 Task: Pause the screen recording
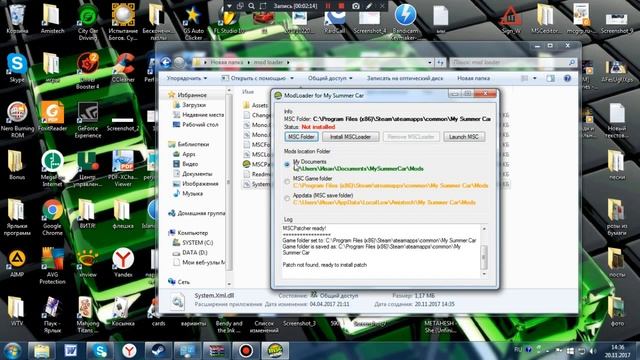tap(328, 6)
